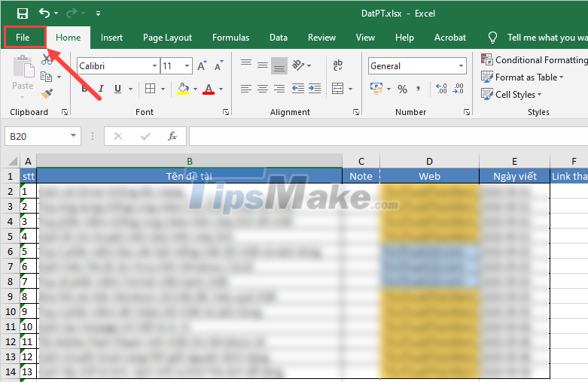588x382 pixels.
Task: Apply Accounting Number Format
Action: pos(376,89)
